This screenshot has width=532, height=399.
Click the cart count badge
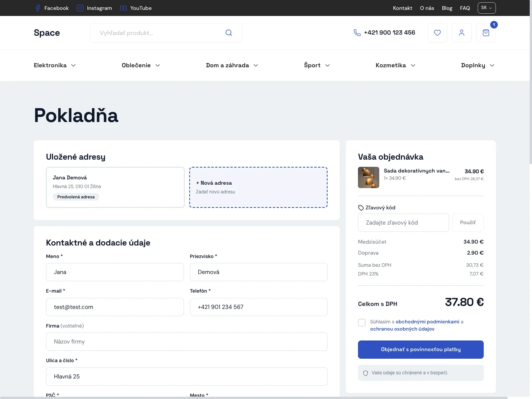[494, 25]
